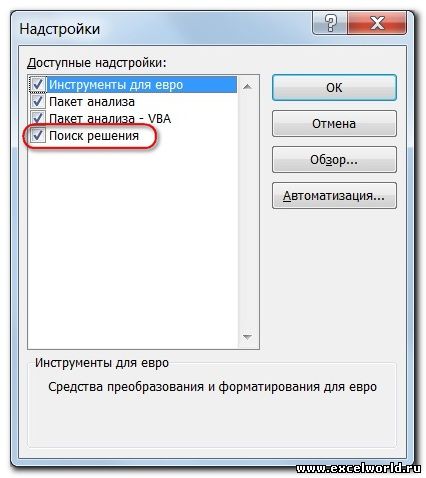Click the add-ins list scroll up arrow

click(247, 87)
